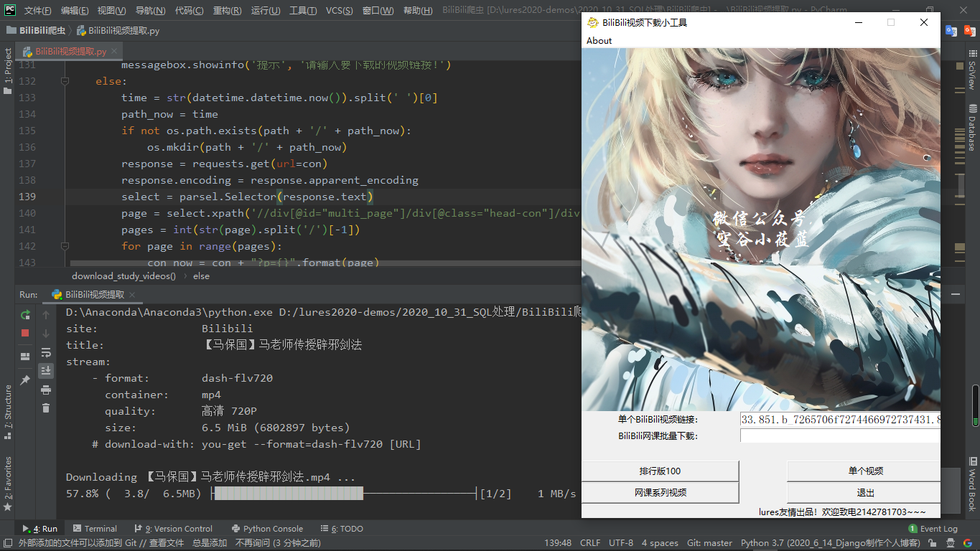This screenshot has height=551, width=980.
Task: Open the Word Book side panel
Action: [972, 484]
